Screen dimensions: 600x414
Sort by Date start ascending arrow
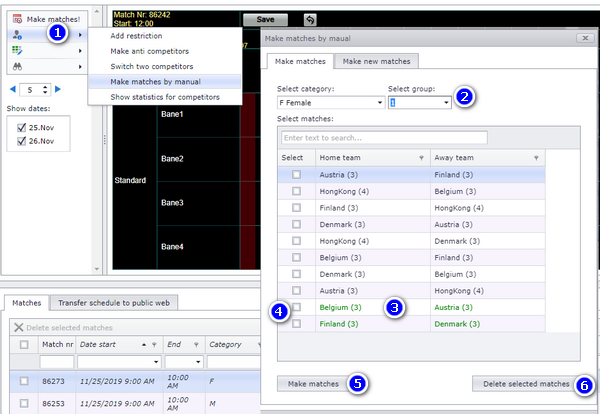[144, 345]
